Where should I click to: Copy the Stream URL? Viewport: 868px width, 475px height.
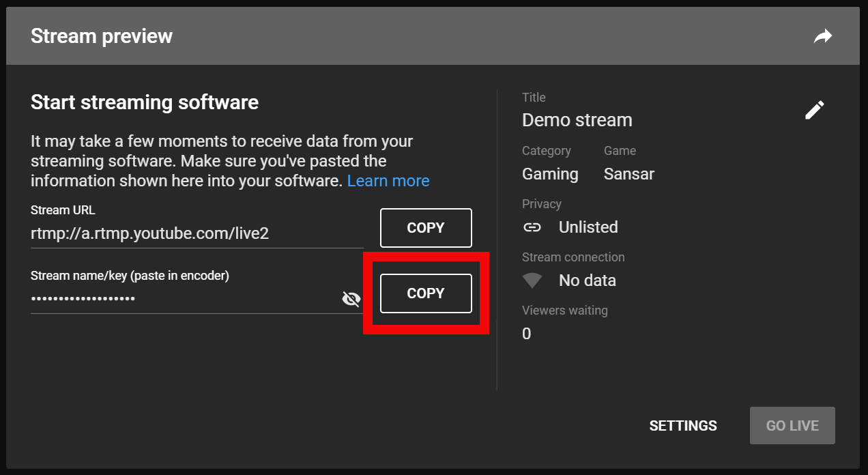(426, 228)
